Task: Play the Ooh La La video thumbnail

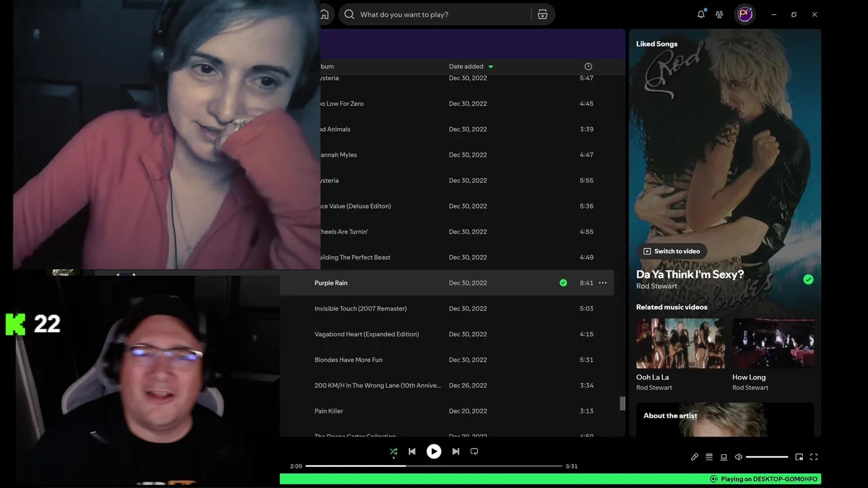Action: pyautogui.click(x=680, y=344)
